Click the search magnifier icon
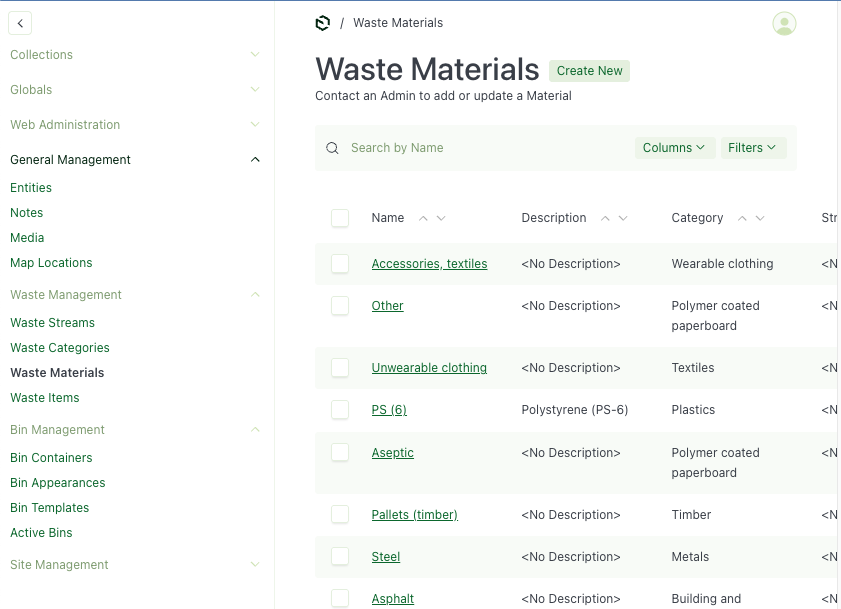Viewport: 841px width, 609px height. pos(332,148)
